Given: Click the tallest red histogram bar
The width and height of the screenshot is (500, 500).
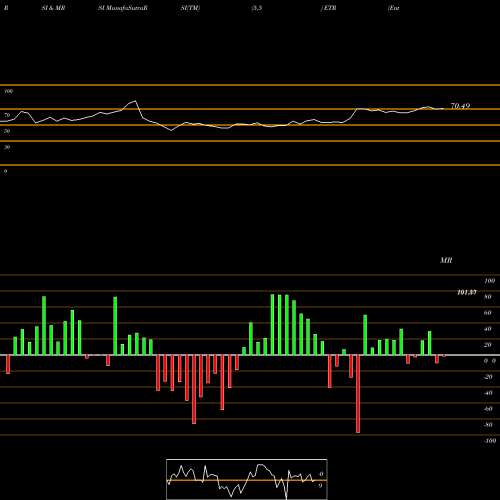Looking at the screenshot, I should click(358, 394).
